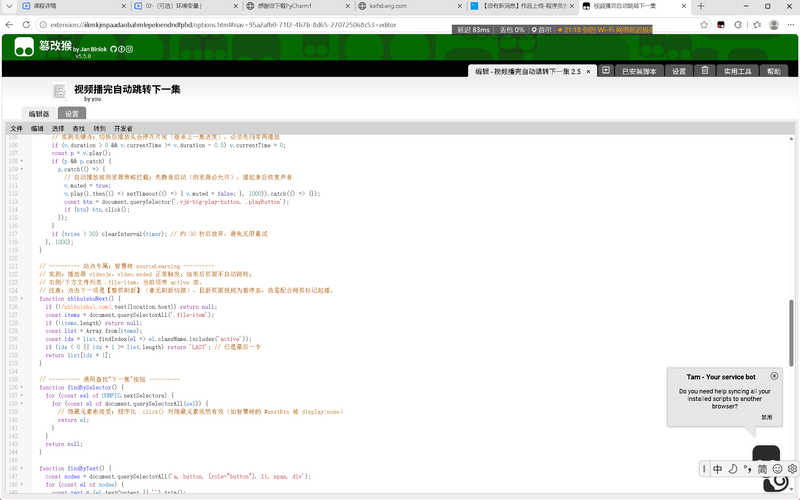The width and height of the screenshot is (800, 500).
Task: Collapse code fold at line 136
Action: (x=22, y=387)
